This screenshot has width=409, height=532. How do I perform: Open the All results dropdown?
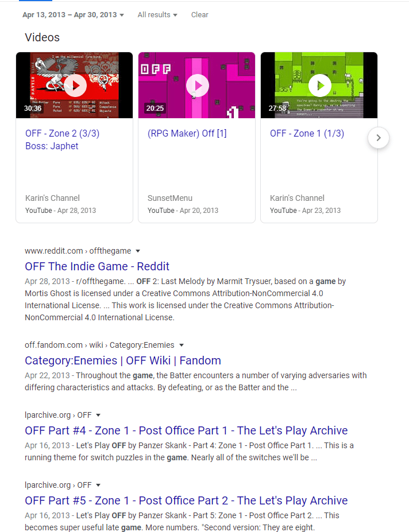pos(157,15)
